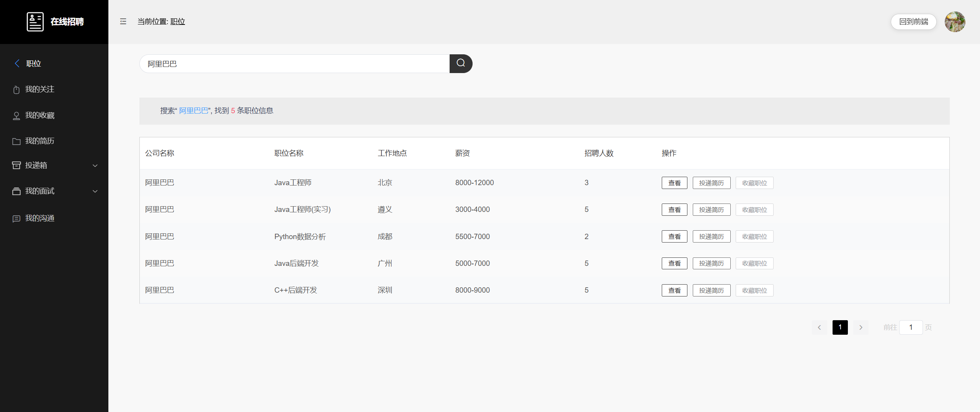980x412 pixels.
Task: View the C++后端开发 job
Action: (674, 290)
